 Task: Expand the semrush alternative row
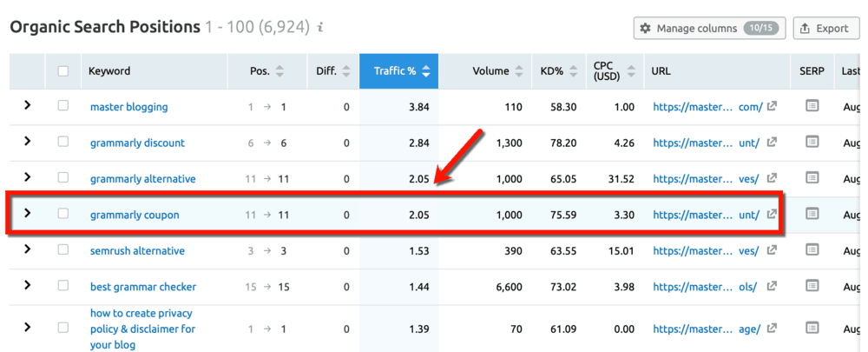point(27,249)
